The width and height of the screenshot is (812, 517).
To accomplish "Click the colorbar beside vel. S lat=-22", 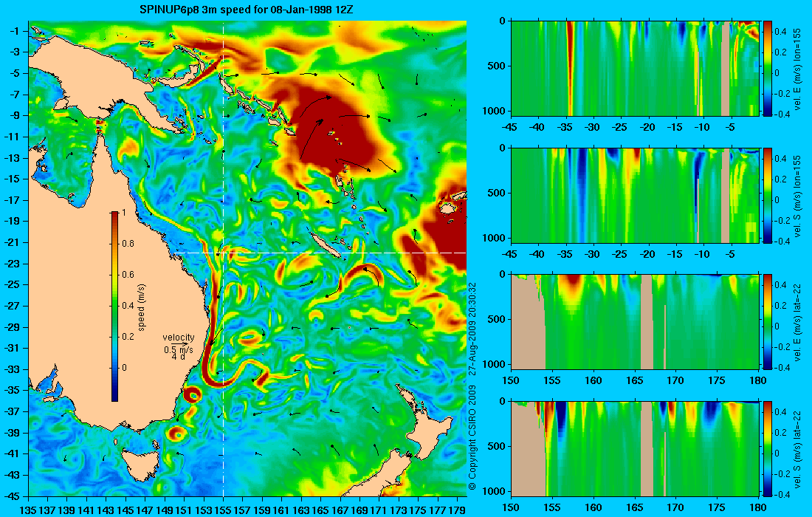I will click(768, 448).
